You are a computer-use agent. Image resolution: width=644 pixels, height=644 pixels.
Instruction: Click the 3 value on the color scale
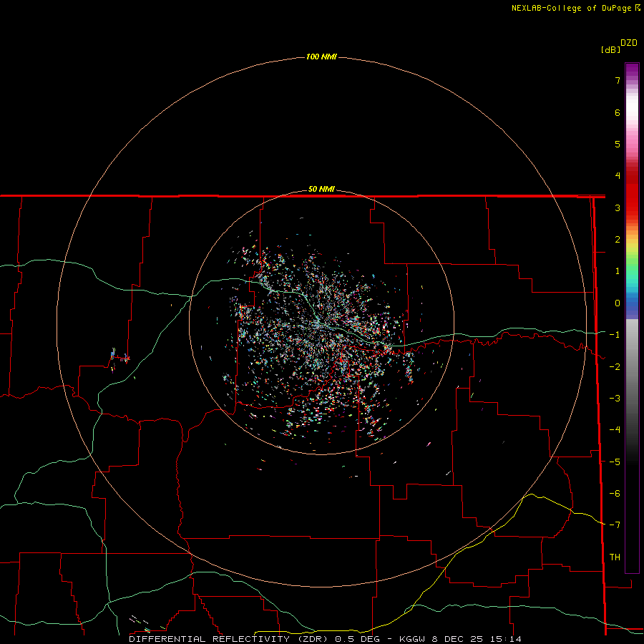[x=618, y=208]
